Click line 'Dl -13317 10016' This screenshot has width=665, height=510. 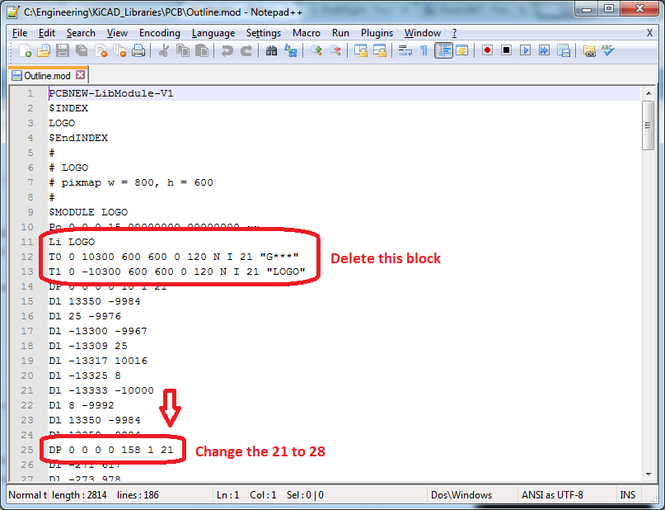pos(98,360)
